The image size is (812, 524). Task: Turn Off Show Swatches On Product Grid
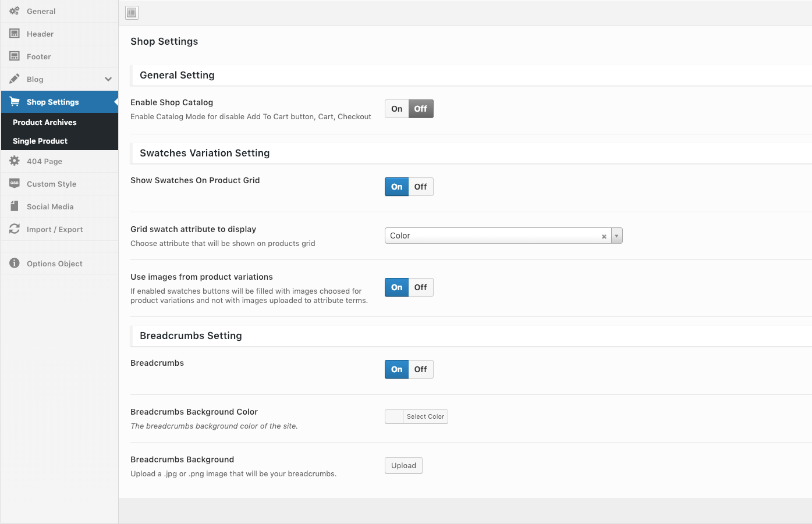tap(421, 187)
